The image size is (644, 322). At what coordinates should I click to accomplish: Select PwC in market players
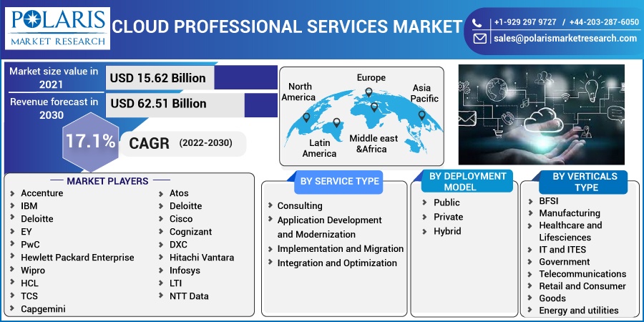click(x=30, y=245)
